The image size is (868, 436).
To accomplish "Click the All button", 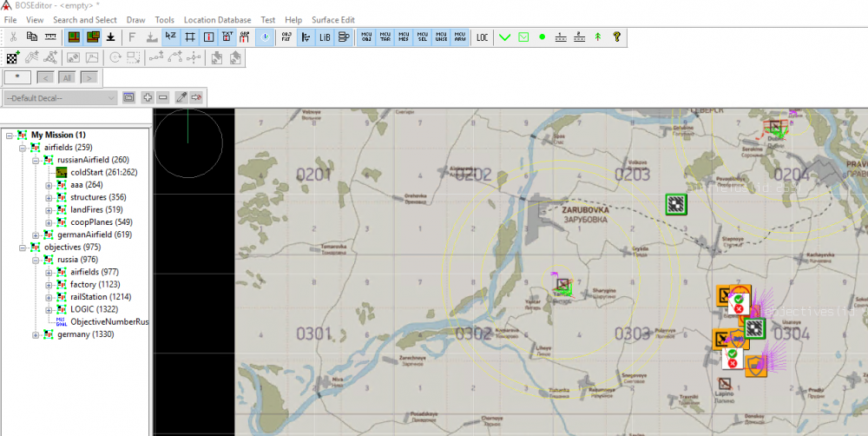I will [x=67, y=77].
